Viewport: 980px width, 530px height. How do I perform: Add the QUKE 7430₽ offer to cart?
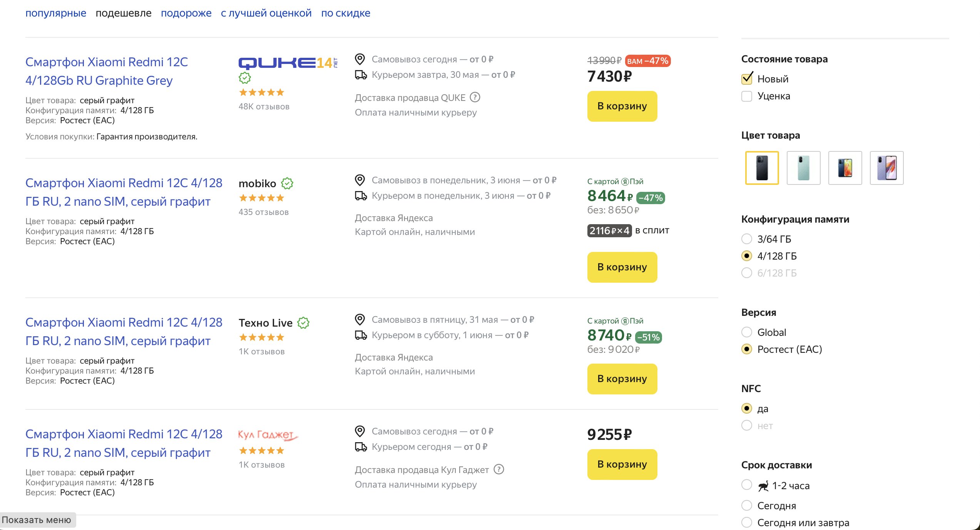click(x=622, y=106)
